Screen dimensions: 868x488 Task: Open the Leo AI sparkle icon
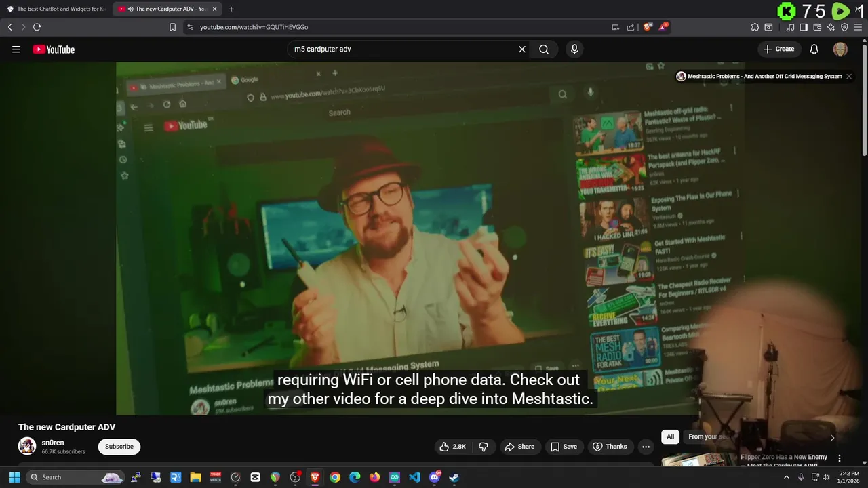point(831,27)
